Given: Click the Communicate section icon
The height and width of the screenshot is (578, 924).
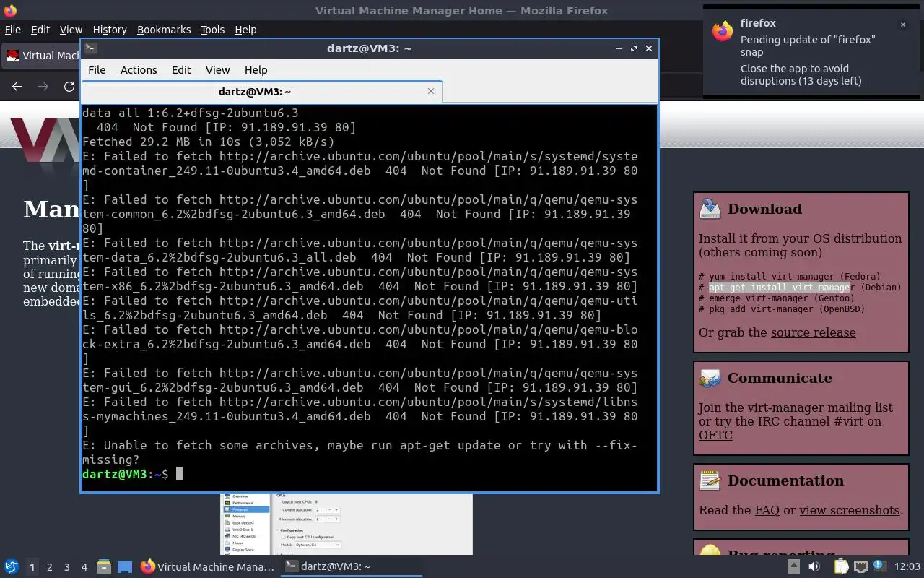Looking at the screenshot, I should [710, 378].
